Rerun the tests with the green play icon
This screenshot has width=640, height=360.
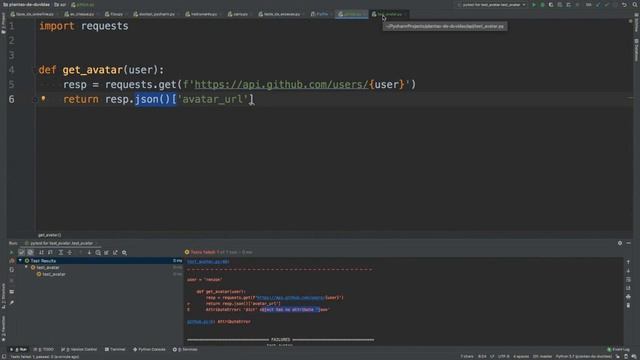click(x=11, y=253)
